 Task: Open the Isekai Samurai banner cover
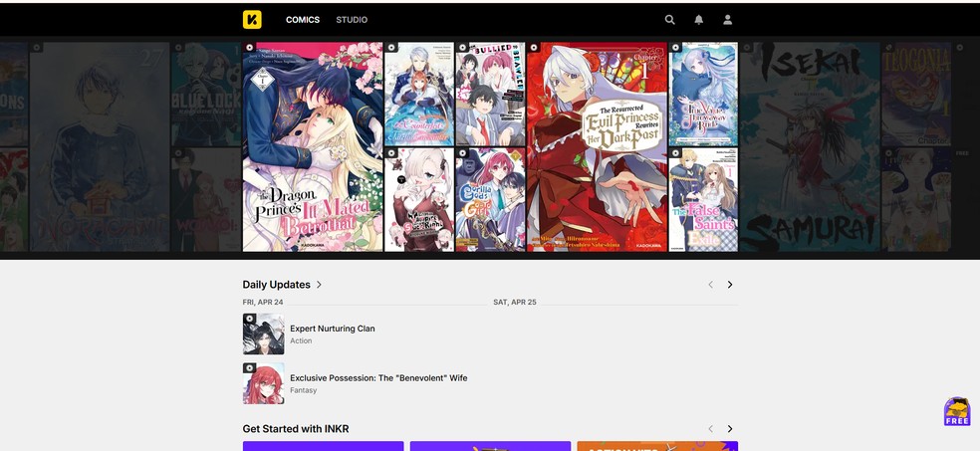(810, 146)
